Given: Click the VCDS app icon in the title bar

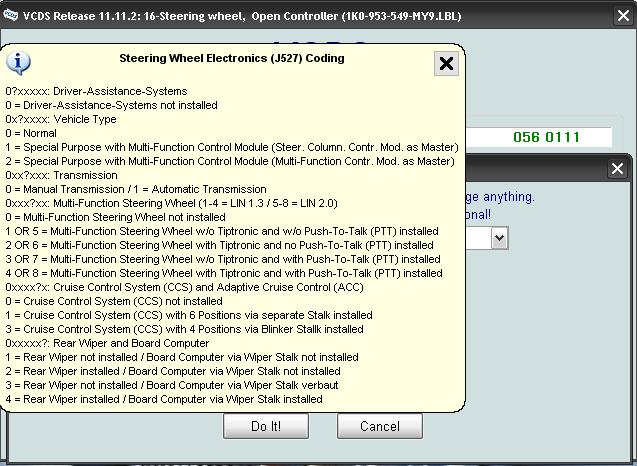Looking at the screenshot, I should pyautogui.click(x=10, y=15).
